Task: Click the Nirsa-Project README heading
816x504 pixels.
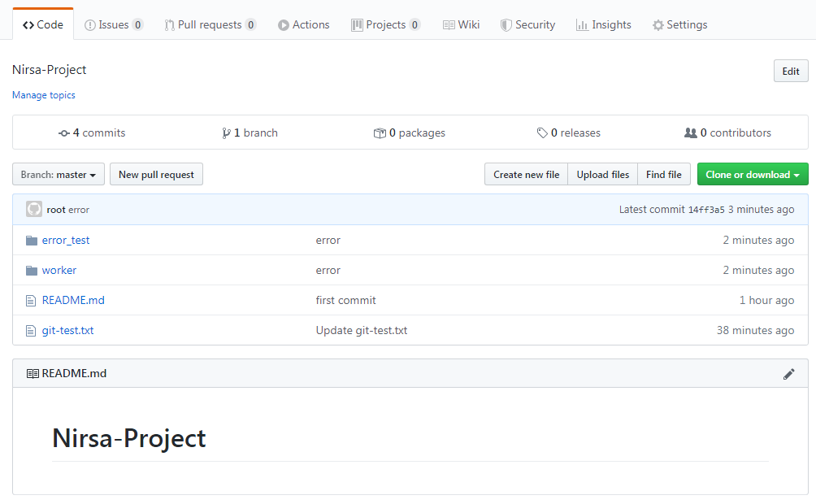Action: click(x=129, y=438)
